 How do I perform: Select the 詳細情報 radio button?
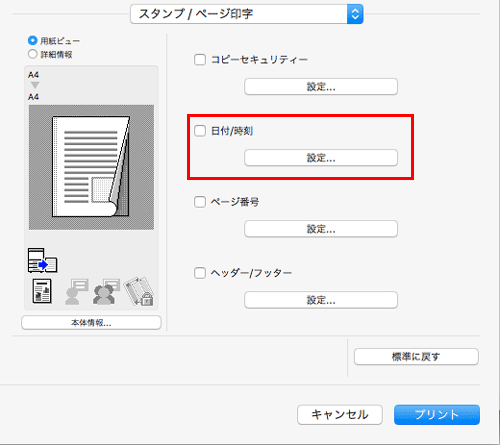coord(32,54)
